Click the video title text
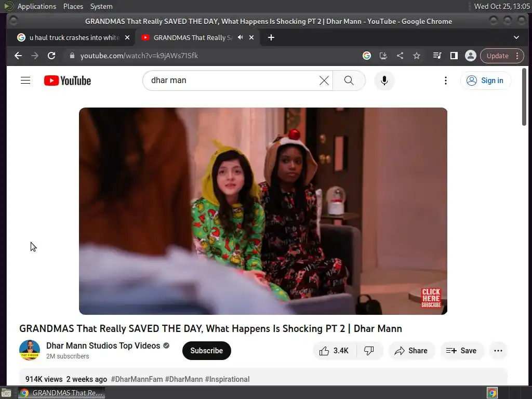532x399 pixels. coord(210,328)
